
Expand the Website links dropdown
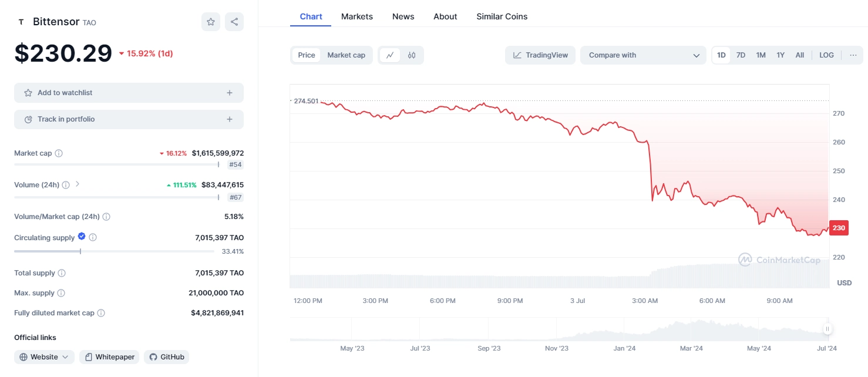coord(65,357)
